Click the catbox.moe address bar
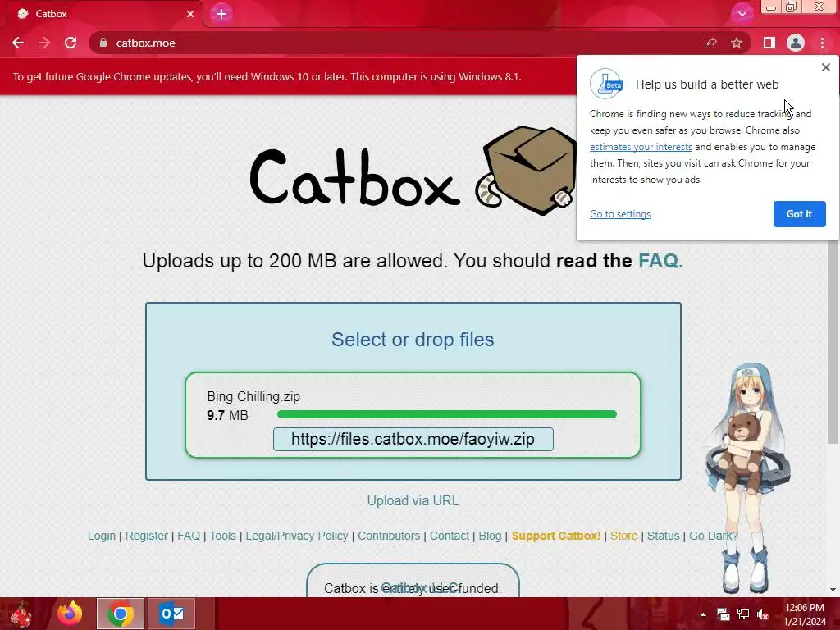This screenshot has height=630, width=840. pos(396,43)
